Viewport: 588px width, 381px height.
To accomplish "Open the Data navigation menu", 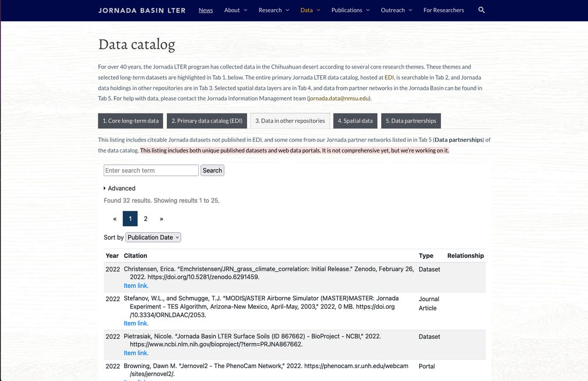I will pyautogui.click(x=310, y=10).
